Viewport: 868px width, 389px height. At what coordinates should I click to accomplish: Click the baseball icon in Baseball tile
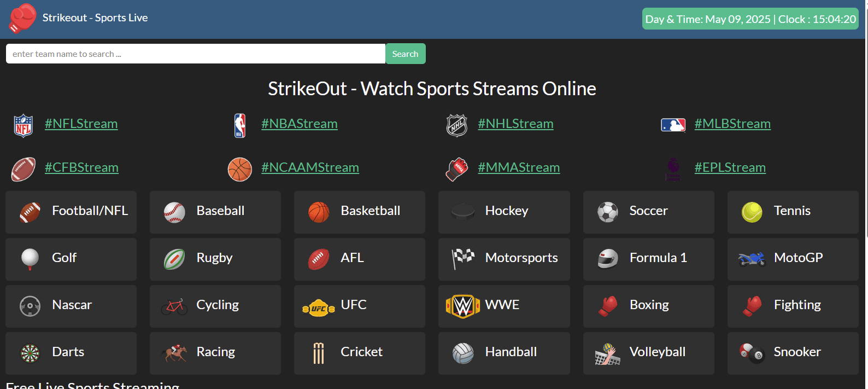[174, 212]
